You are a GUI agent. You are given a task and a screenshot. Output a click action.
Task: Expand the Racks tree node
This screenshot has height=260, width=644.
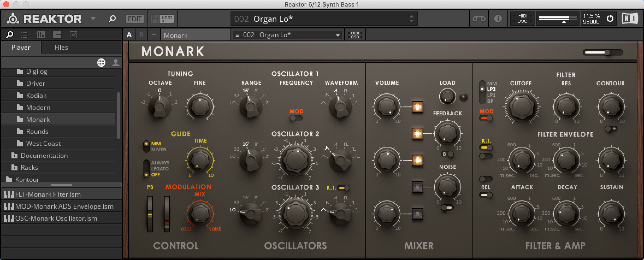(x=14, y=168)
